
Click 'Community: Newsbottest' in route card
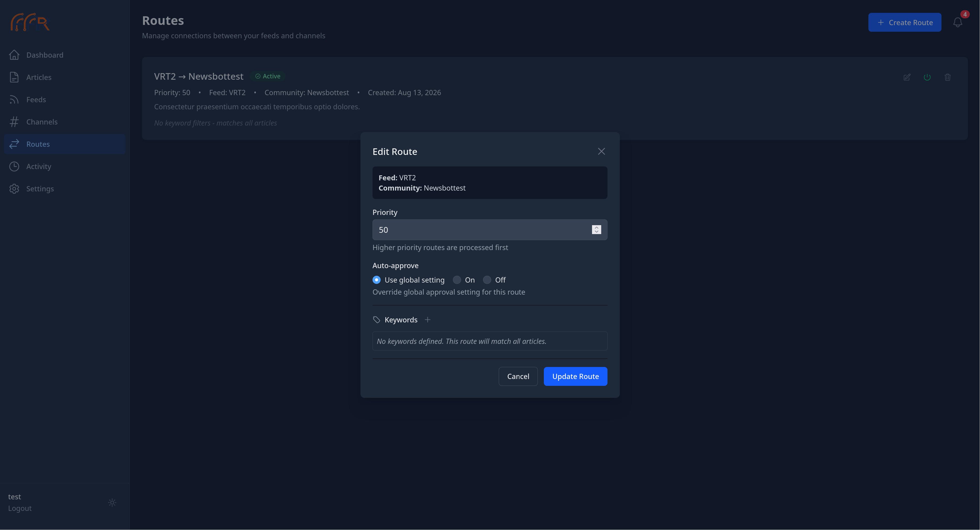pos(307,93)
